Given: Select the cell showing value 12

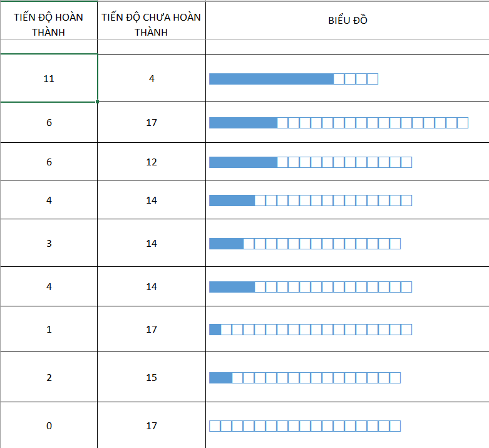Looking at the screenshot, I should coord(152,162).
